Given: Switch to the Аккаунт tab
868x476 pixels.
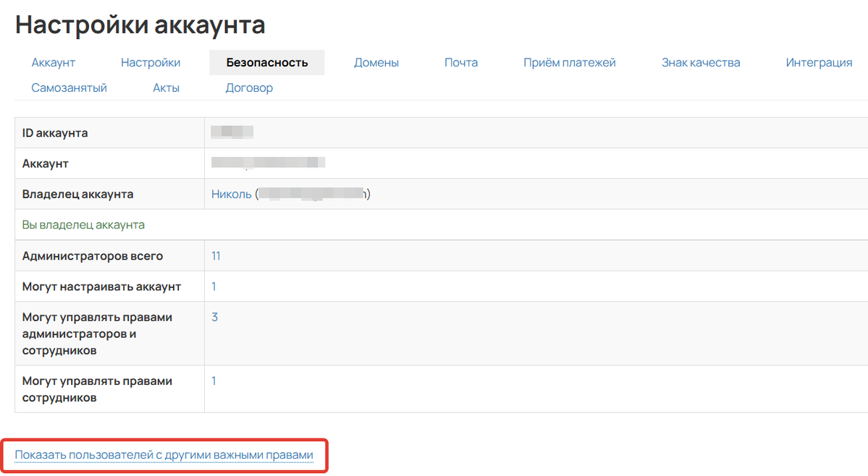Looking at the screenshot, I should pyautogui.click(x=52, y=62).
